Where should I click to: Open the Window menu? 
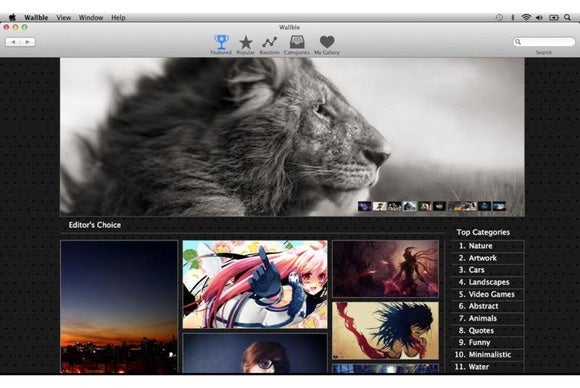pos(91,17)
